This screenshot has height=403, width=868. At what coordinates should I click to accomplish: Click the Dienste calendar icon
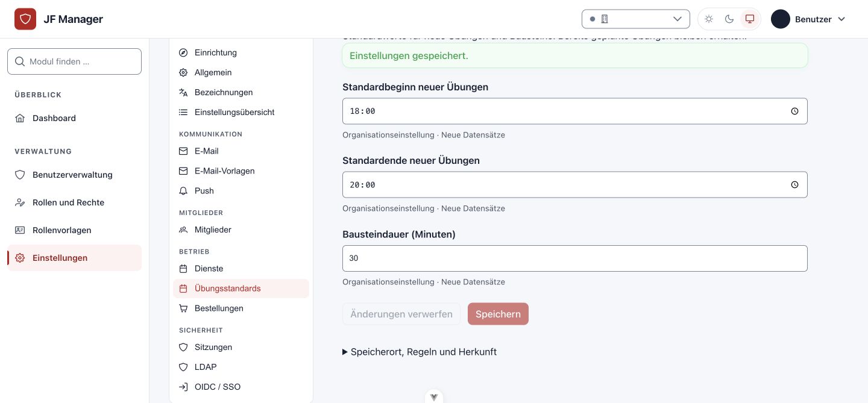[x=183, y=269]
